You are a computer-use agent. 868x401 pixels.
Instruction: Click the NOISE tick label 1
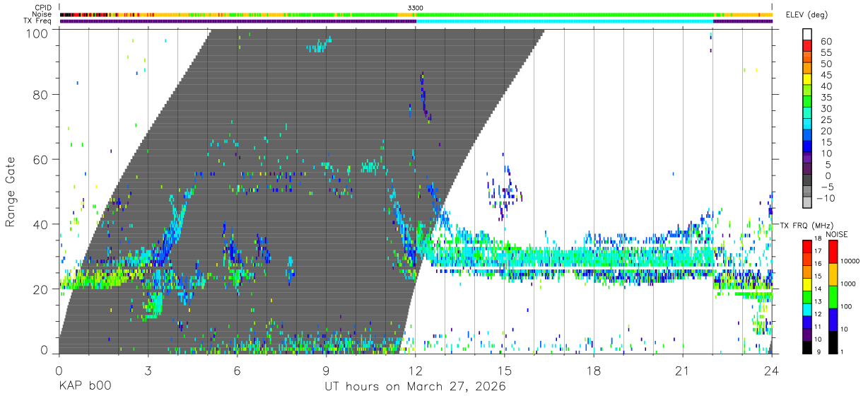click(x=842, y=352)
